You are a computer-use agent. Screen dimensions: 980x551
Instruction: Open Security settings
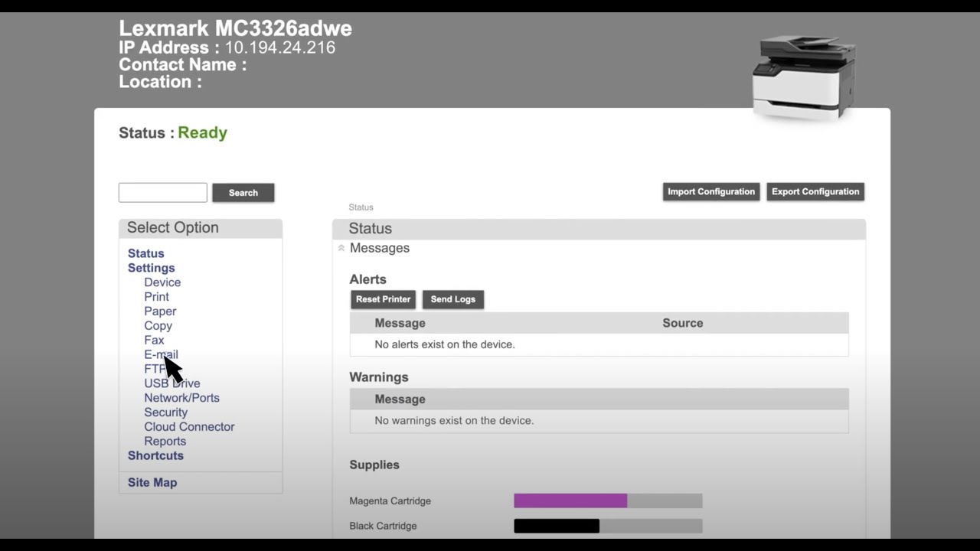pos(166,412)
